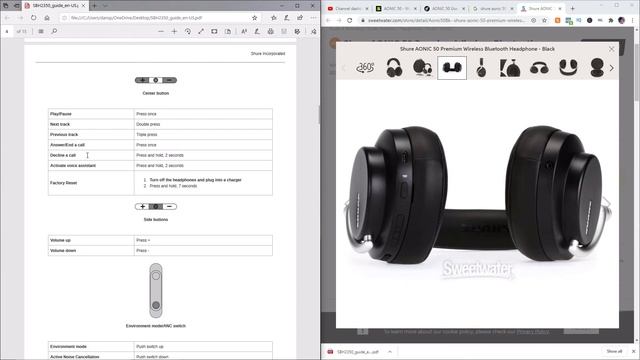Viewport: 640px width, 360px height.
Task: Click PDF page layout icon
Action: 228,31
